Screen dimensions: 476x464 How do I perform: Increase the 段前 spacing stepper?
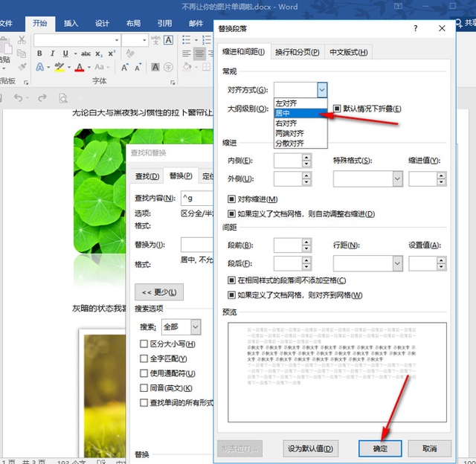click(306, 242)
